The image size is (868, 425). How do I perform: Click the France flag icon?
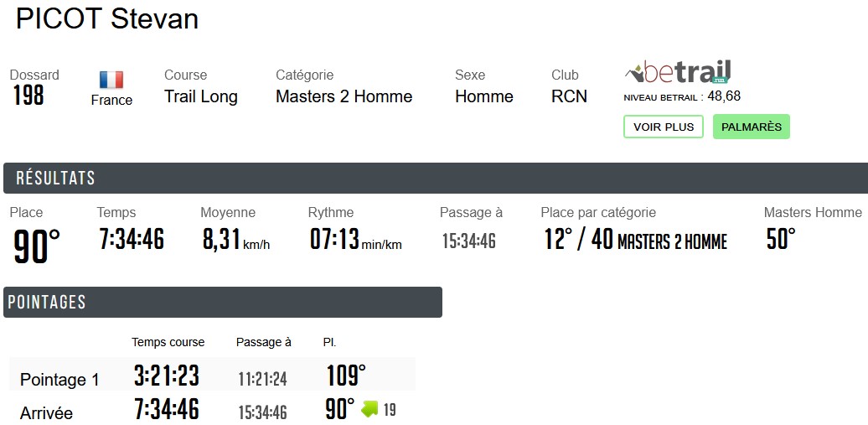(111, 80)
